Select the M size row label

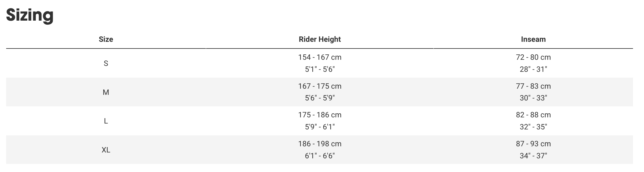(106, 92)
